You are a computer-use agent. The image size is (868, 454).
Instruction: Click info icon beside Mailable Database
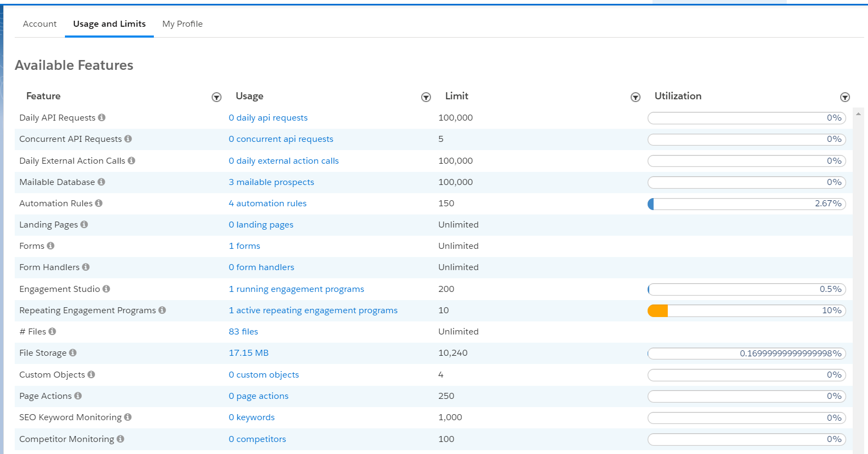point(101,182)
